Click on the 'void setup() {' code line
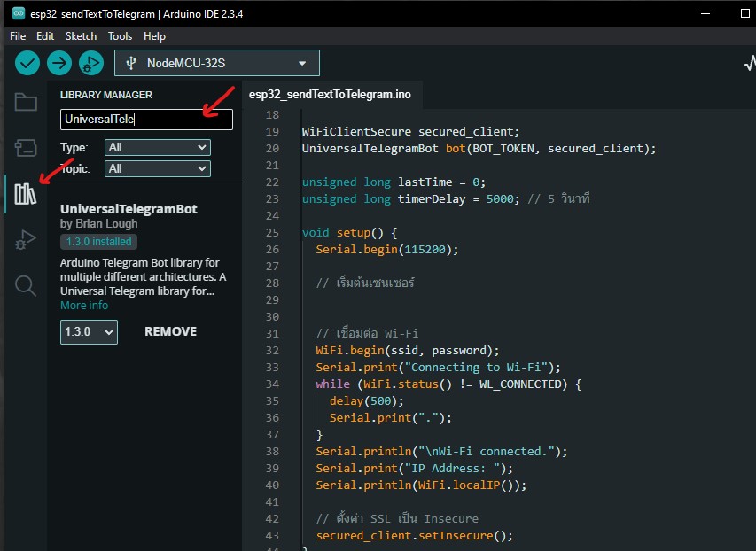 click(x=349, y=232)
